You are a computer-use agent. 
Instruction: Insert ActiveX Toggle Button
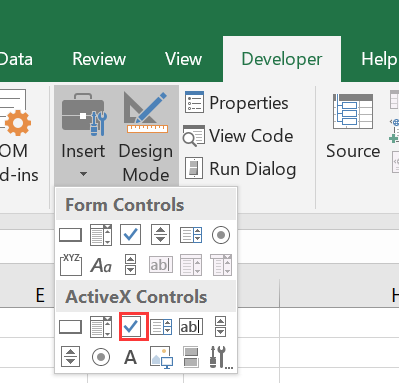[191, 357]
